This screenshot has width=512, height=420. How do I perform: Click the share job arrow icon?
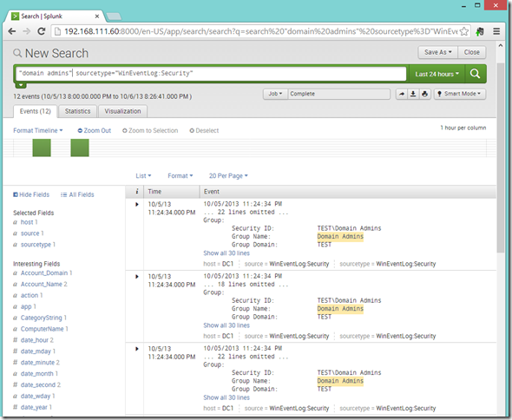(402, 94)
